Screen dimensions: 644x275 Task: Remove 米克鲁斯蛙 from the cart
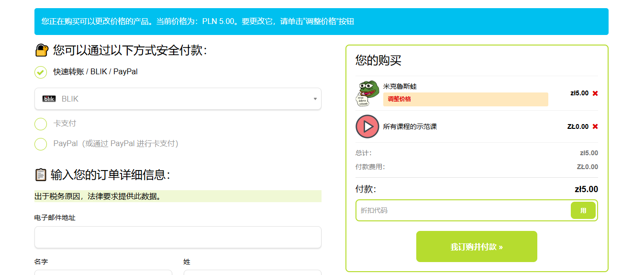click(x=595, y=93)
